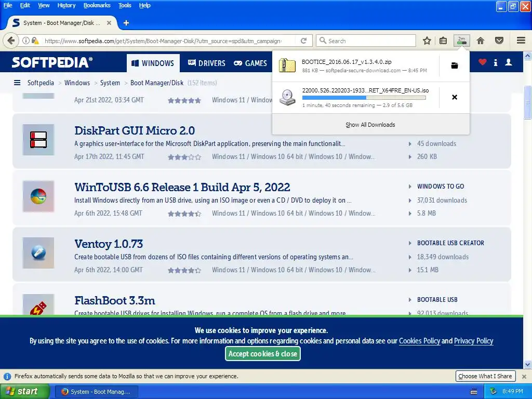Click the BOOTABLE USB CREATOR category link
The width and height of the screenshot is (532, 399).
[450, 243]
